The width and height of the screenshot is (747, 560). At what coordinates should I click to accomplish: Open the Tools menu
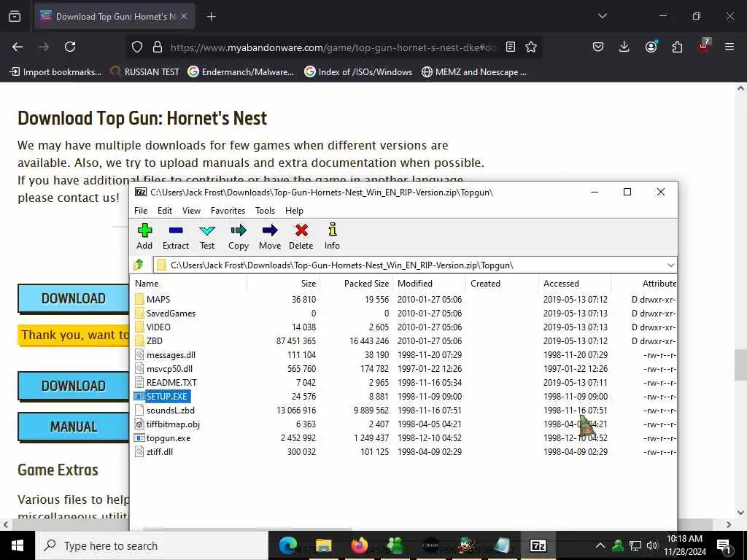(x=265, y=211)
